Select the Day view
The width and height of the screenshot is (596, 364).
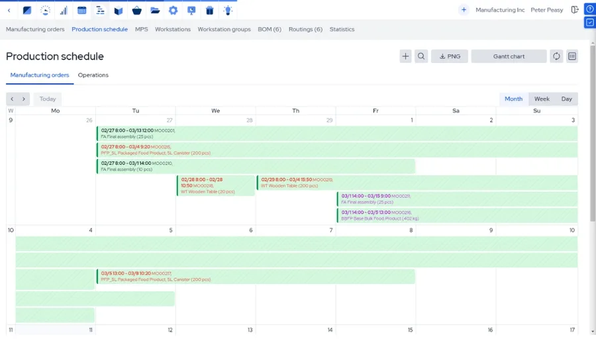coord(566,99)
